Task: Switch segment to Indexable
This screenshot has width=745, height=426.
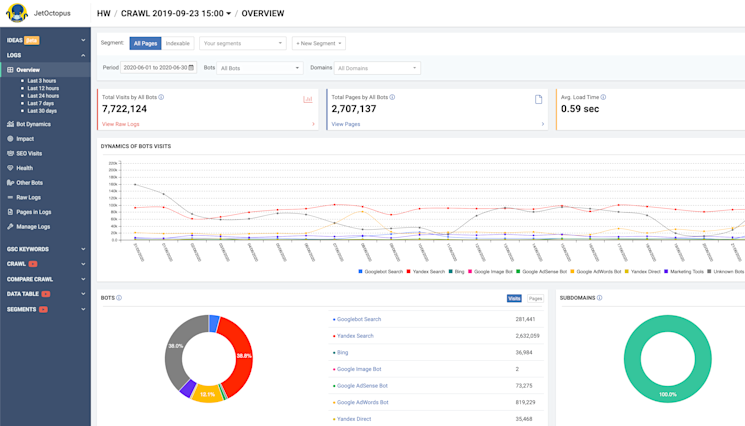Action: coord(178,44)
